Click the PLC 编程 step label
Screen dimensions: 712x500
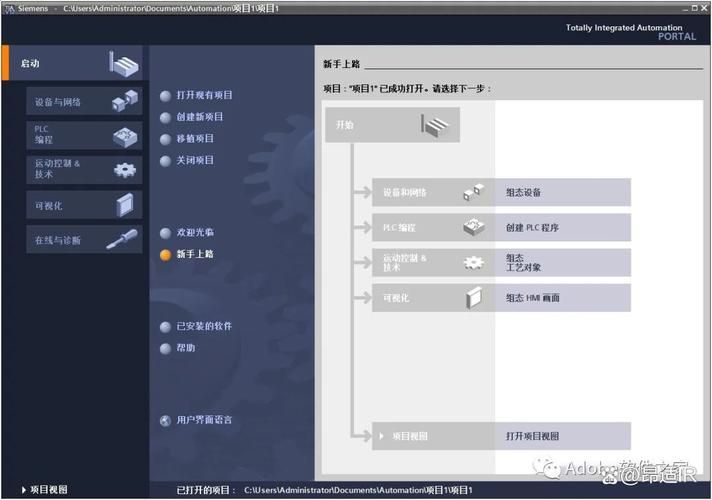399,228
